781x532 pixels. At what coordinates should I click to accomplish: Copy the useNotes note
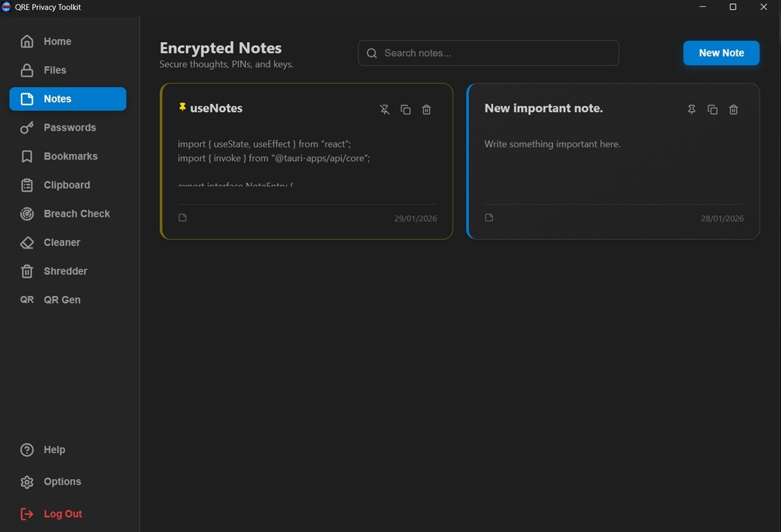(x=406, y=110)
